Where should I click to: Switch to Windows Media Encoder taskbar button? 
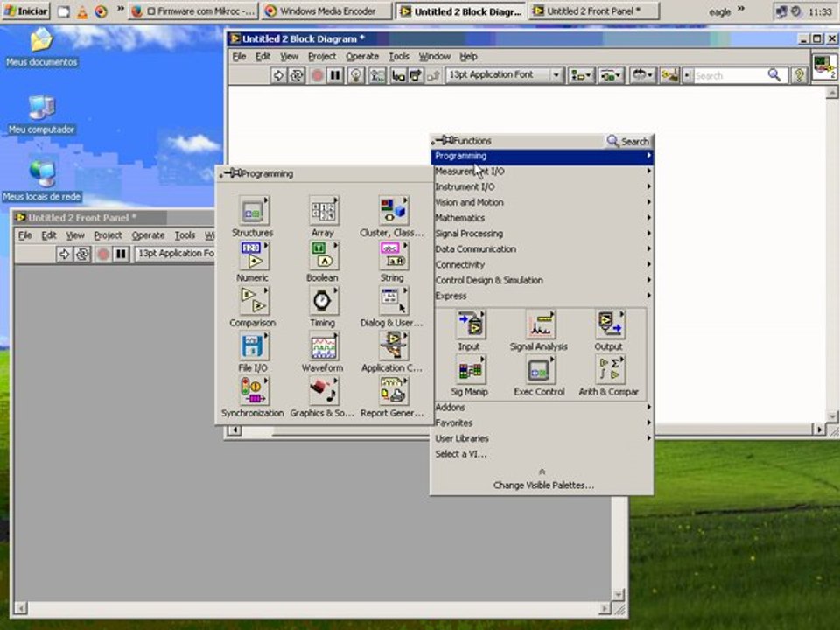tap(326, 10)
